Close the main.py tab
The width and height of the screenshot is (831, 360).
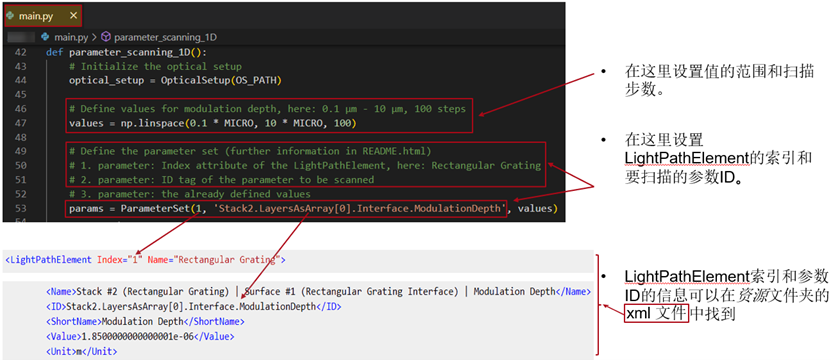(x=73, y=16)
